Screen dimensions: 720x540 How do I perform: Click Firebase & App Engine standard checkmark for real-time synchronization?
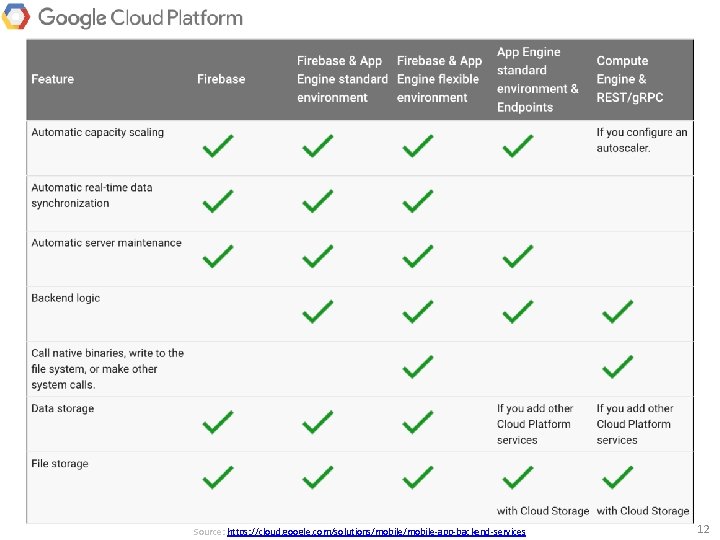pos(318,201)
